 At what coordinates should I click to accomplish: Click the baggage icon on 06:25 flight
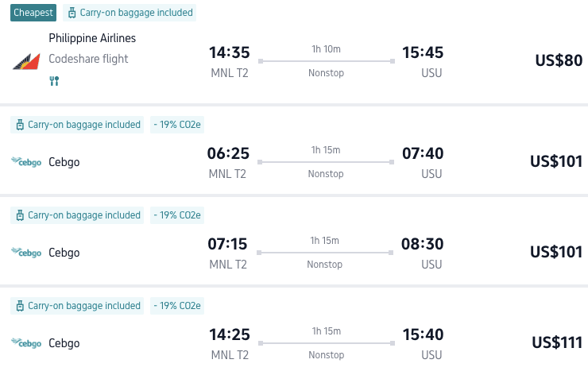point(20,125)
